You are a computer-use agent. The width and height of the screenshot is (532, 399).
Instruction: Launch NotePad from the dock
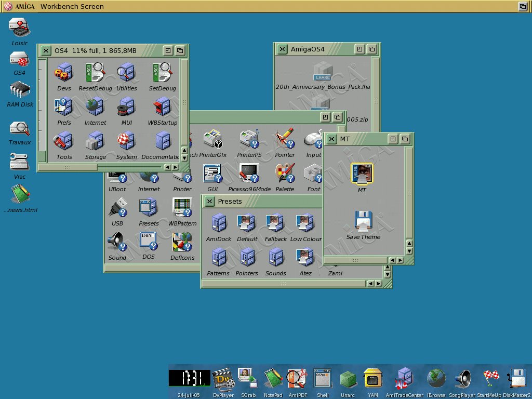[273, 379]
